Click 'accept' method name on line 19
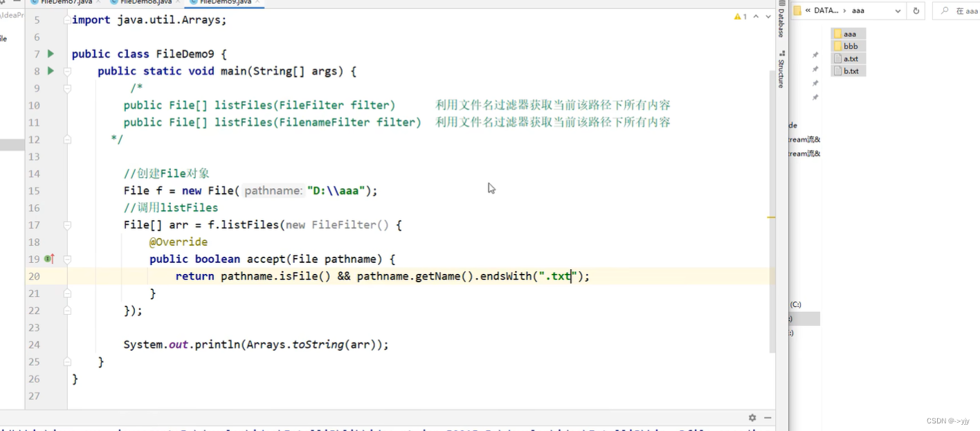Image resolution: width=980 pixels, height=431 pixels. click(266, 259)
